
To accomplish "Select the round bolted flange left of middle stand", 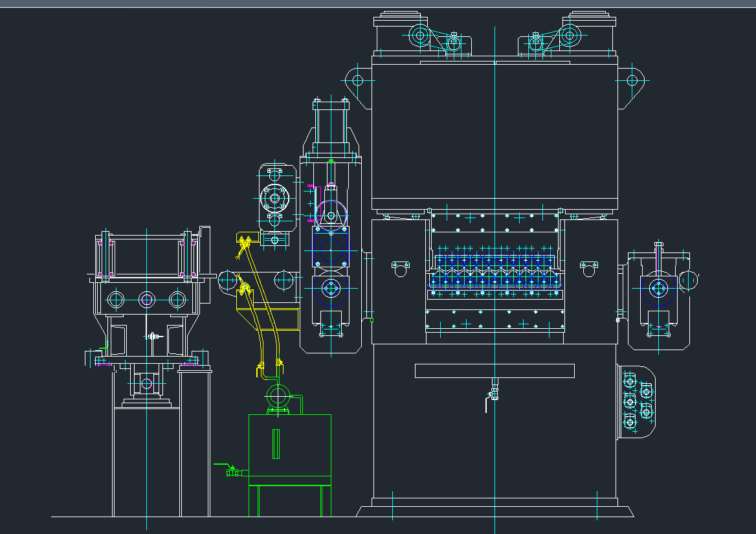I will [x=274, y=197].
